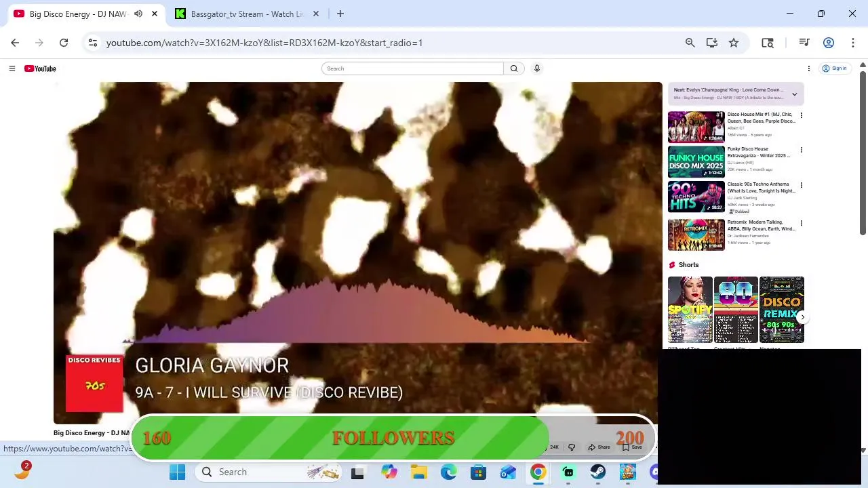
Task: Open Chrome three-dot main menu
Action: [852, 43]
